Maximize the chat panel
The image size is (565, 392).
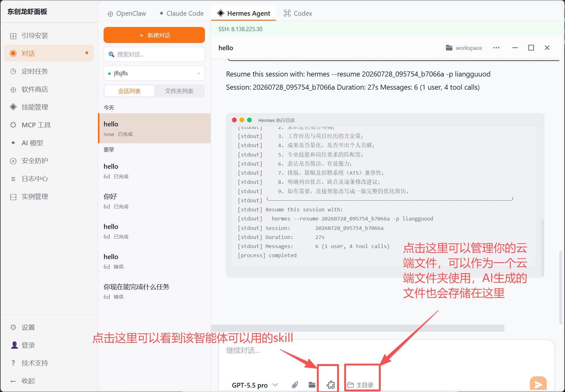click(x=531, y=48)
